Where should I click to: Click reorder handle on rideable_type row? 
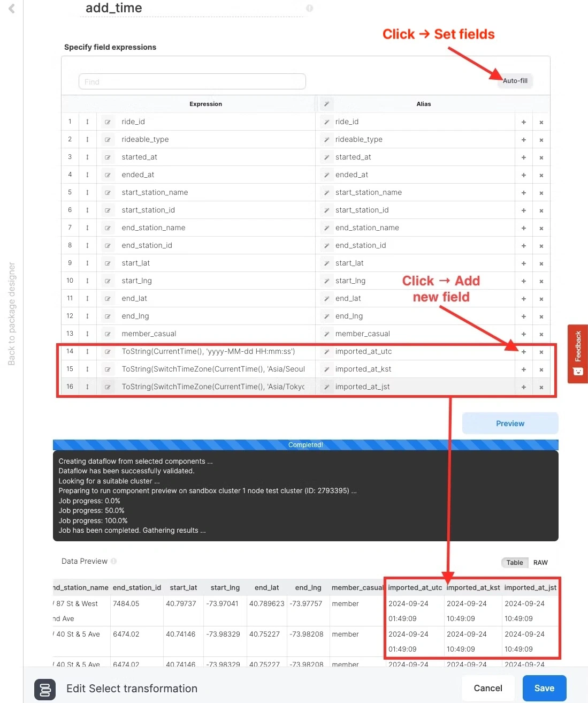(87, 140)
